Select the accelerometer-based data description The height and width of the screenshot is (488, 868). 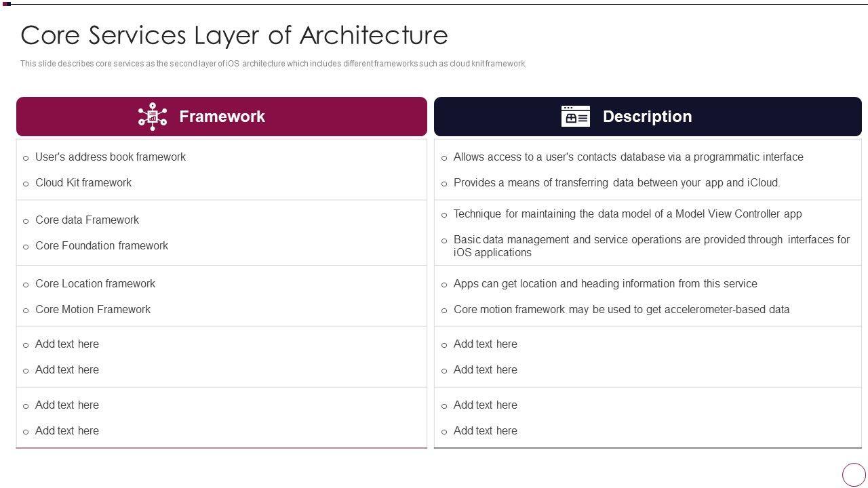[x=621, y=310]
